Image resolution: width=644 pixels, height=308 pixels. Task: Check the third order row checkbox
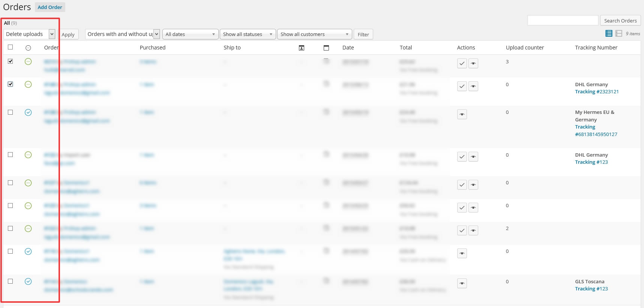(x=11, y=112)
